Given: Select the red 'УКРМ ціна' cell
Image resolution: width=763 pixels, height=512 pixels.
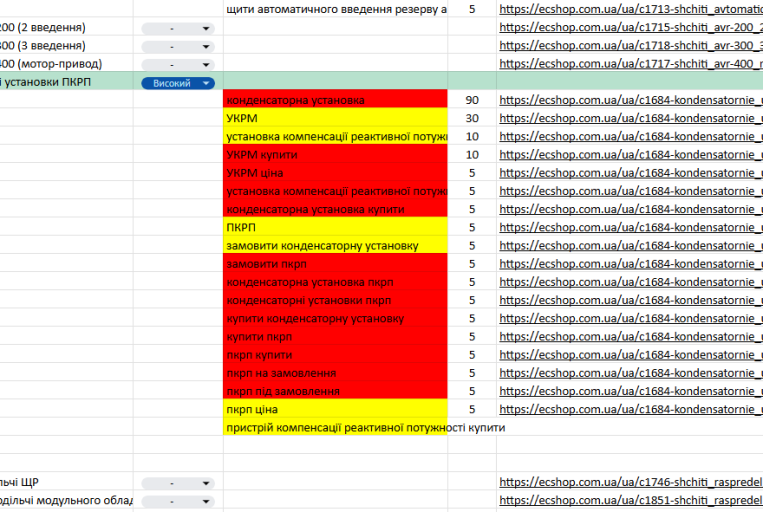Looking at the screenshot, I should coord(335,173).
